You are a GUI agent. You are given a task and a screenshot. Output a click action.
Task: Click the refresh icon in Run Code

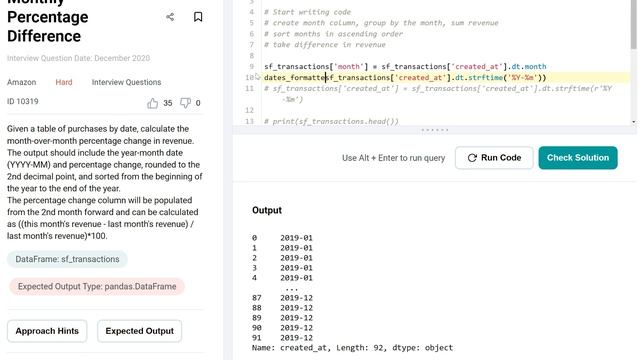(x=472, y=158)
